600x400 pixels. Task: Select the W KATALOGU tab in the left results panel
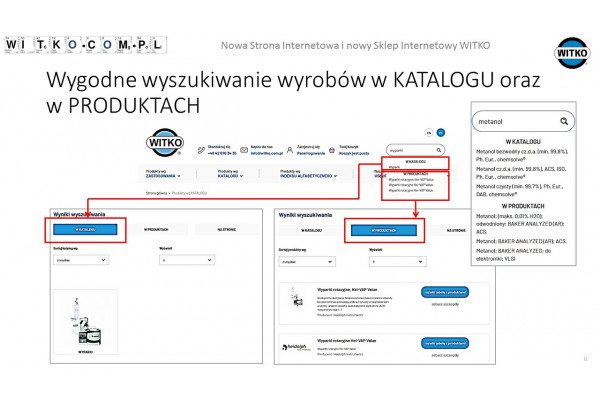[x=85, y=229]
